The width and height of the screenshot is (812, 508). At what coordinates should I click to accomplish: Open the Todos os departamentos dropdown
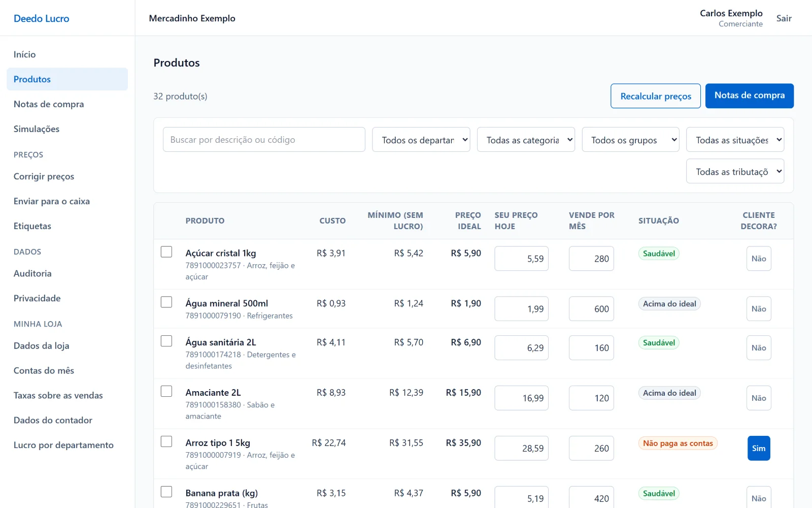point(421,140)
